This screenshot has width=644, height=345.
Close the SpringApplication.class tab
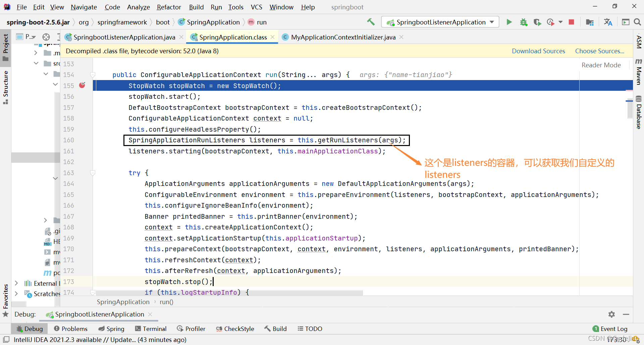(273, 37)
